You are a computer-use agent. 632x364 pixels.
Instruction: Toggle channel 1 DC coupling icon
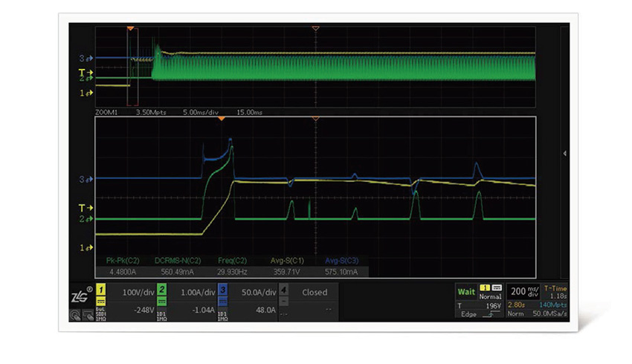[101, 301]
